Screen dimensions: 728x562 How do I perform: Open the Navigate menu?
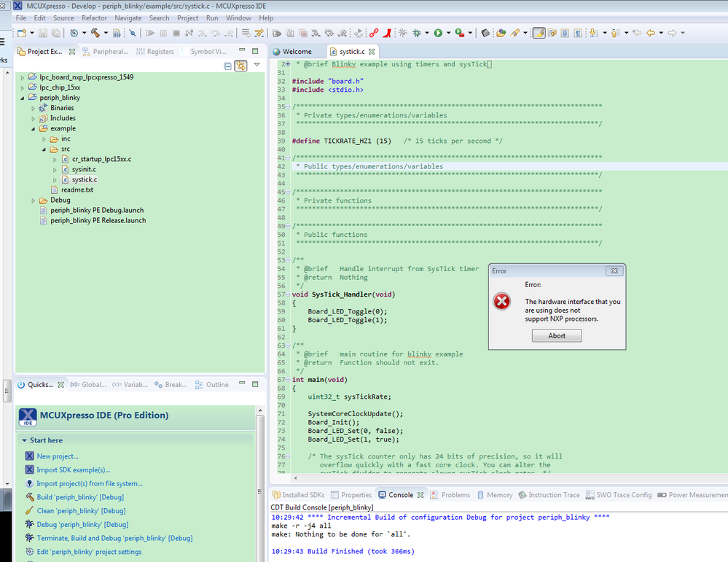tap(128, 18)
